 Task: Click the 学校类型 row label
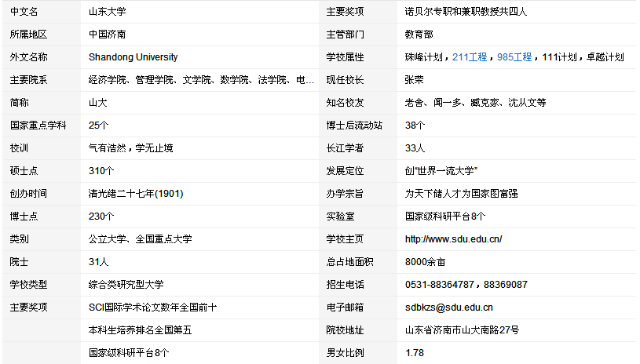point(28,285)
